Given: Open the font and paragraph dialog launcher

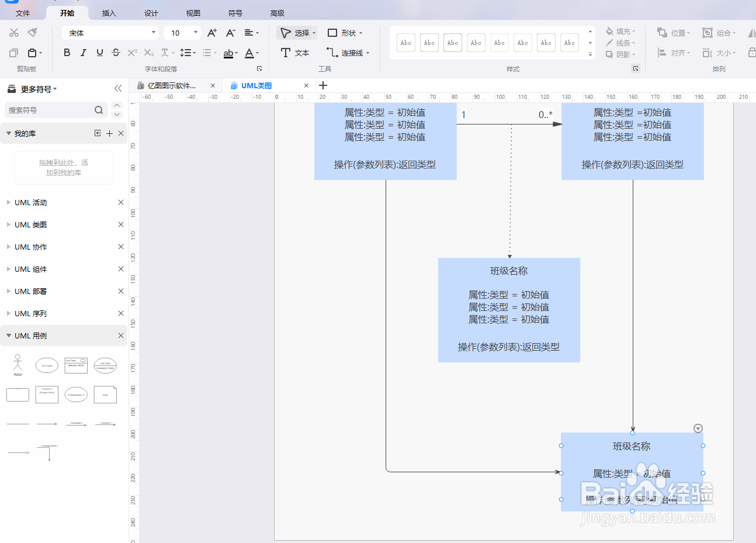Looking at the screenshot, I should tap(259, 68).
